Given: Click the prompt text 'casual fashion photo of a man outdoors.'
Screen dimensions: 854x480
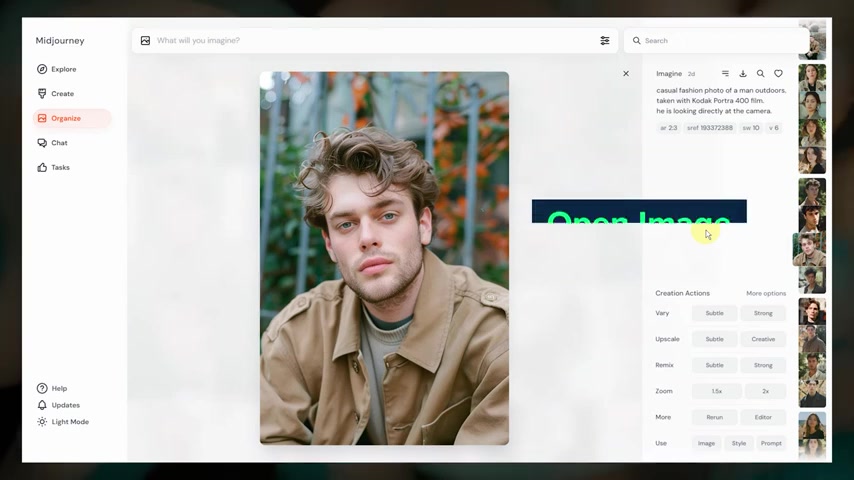Looking at the screenshot, I should tap(721, 90).
